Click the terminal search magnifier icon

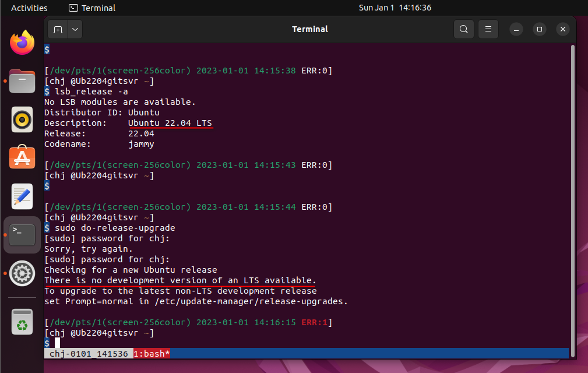click(x=463, y=29)
